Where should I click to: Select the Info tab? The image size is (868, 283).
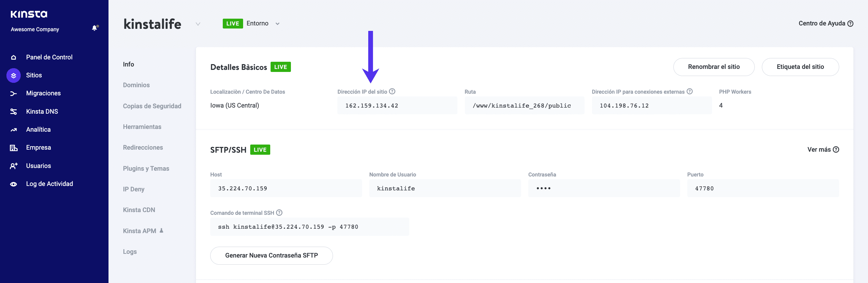tap(129, 64)
